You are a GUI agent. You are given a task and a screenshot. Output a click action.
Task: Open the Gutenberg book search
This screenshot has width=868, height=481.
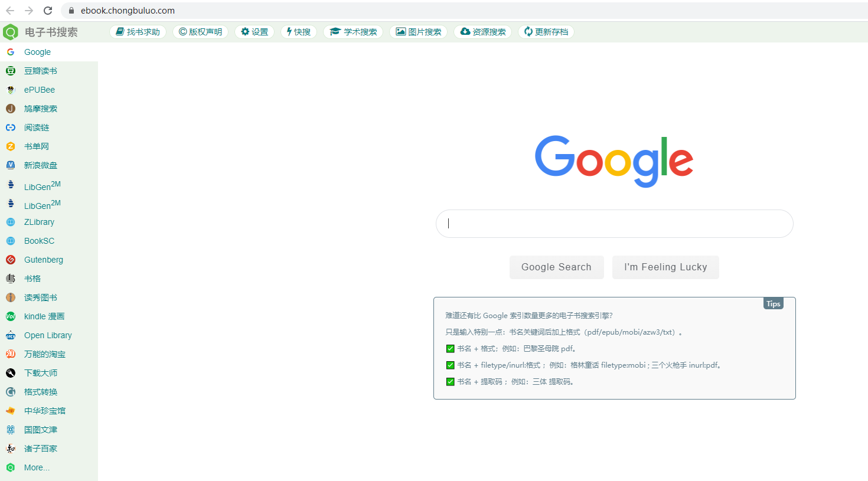[43, 259]
